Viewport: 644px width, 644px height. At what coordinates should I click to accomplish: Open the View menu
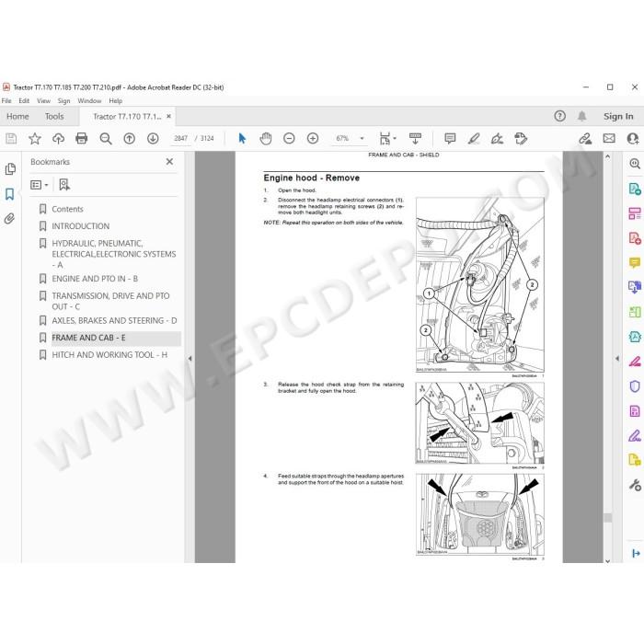coord(43,100)
